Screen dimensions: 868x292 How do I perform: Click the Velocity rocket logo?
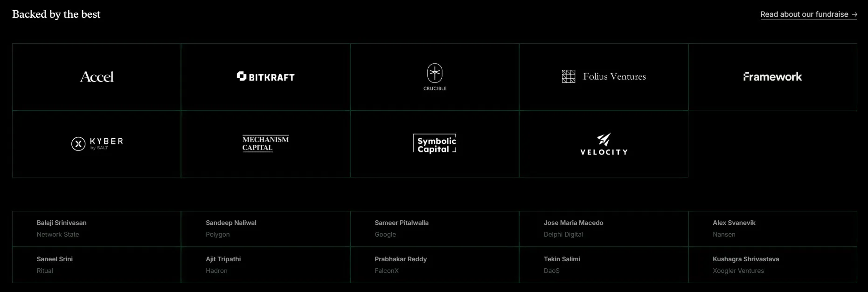click(604, 144)
